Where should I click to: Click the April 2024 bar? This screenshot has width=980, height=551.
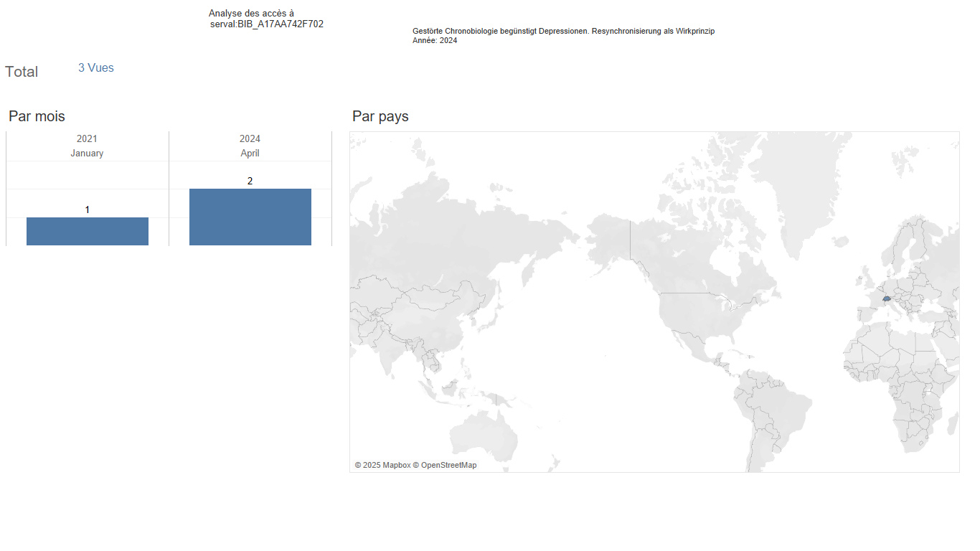(x=250, y=217)
